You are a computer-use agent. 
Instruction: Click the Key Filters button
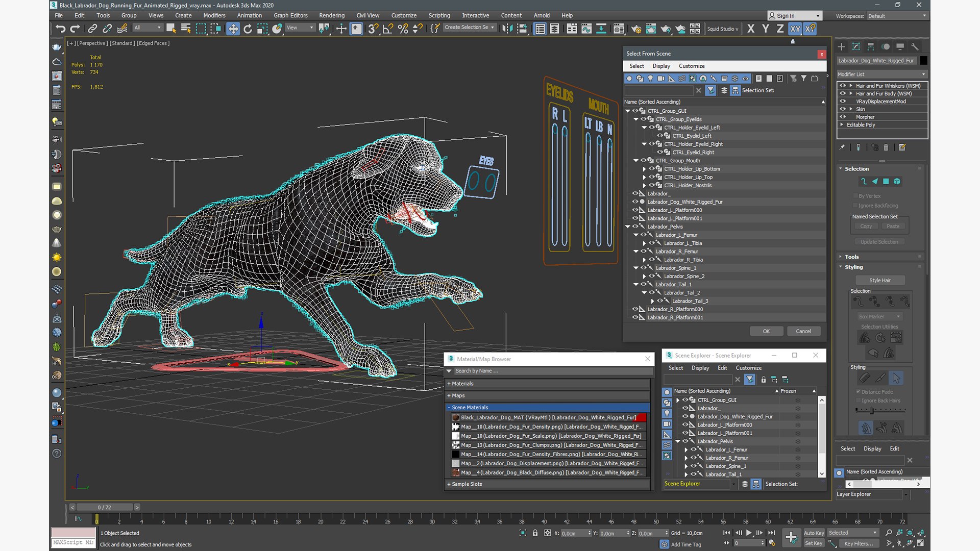(859, 543)
